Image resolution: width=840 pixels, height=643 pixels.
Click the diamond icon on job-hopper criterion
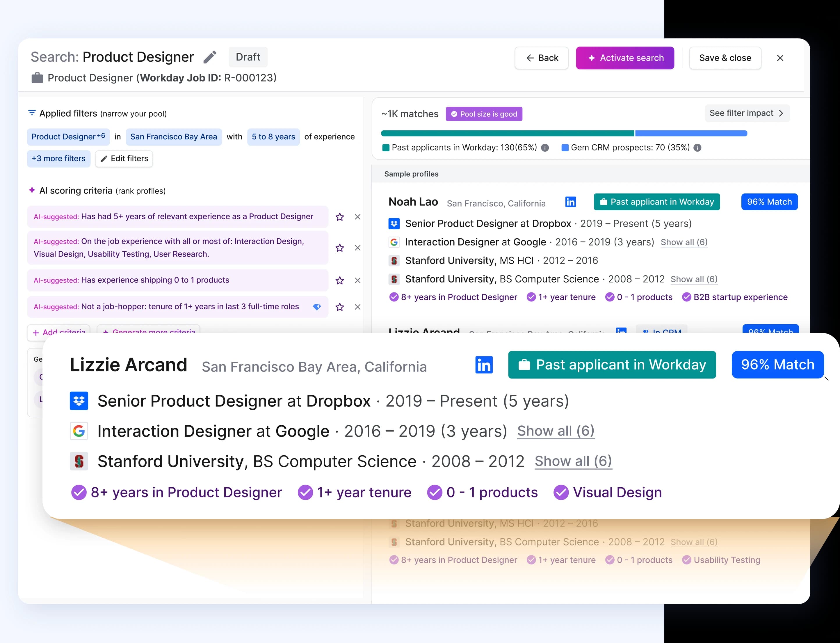[317, 307]
